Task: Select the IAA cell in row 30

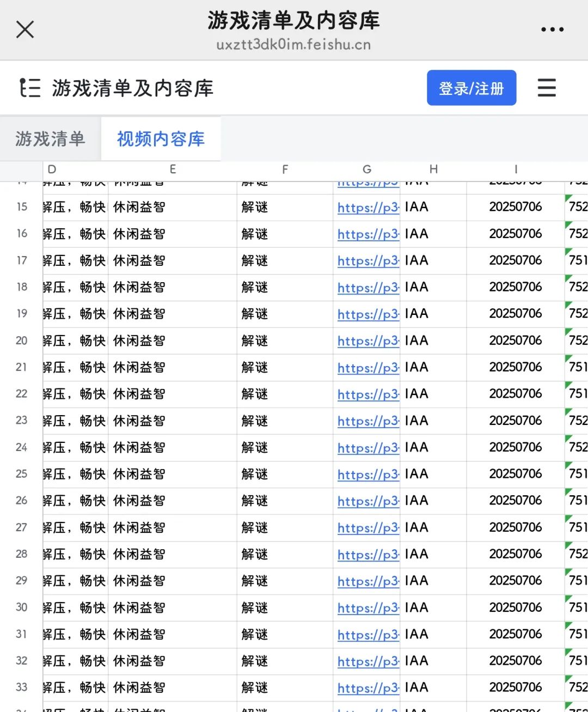Action: [433, 607]
